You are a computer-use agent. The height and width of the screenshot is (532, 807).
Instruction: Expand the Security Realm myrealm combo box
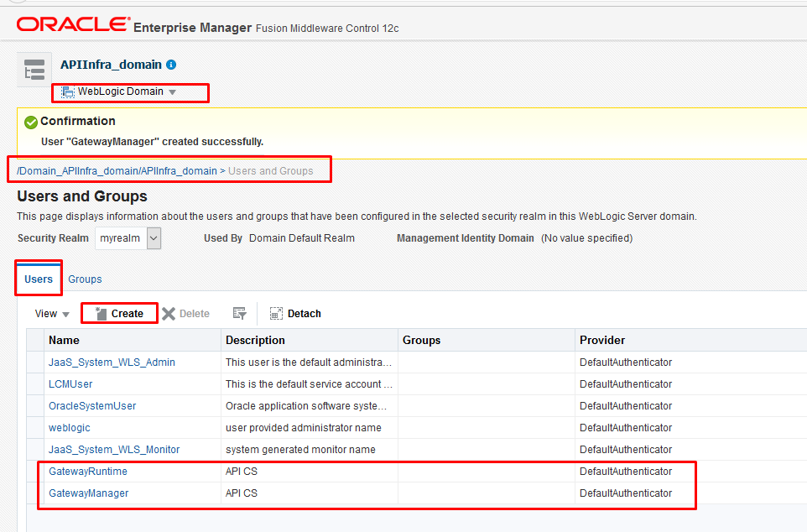click(x=154, y=238)
